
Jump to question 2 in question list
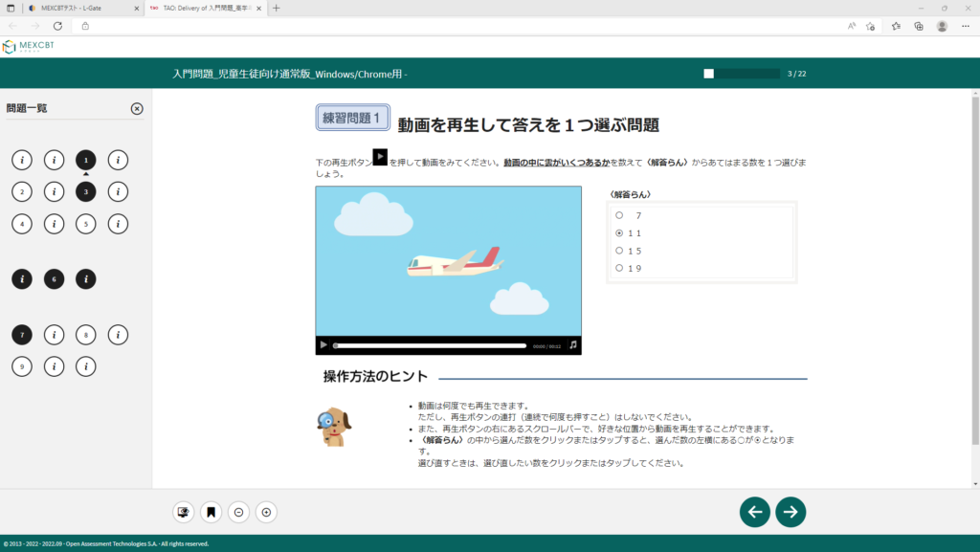pos(22,191)
